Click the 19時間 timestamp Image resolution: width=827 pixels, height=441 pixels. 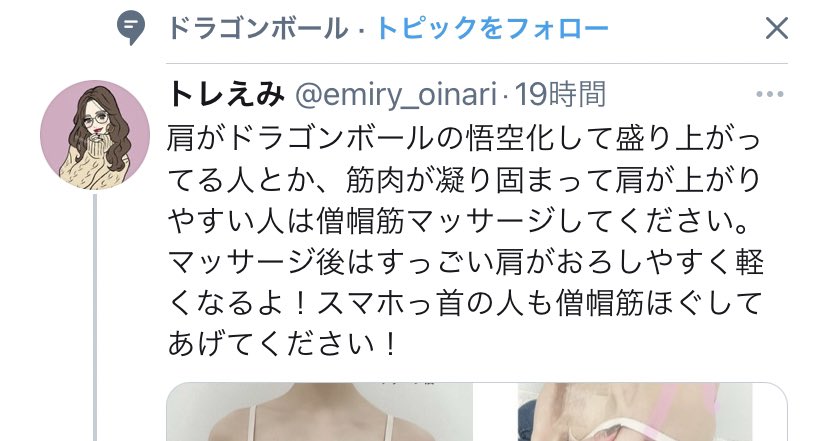[560, 95]
